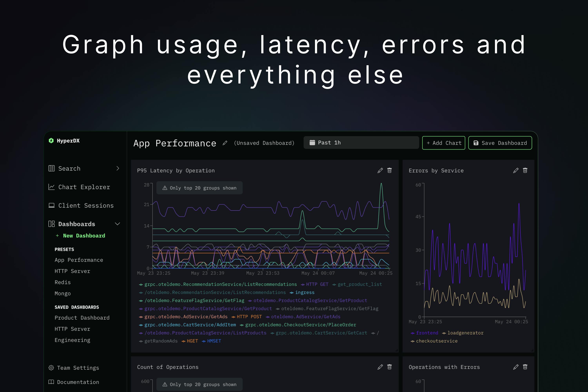Click the warning icon in latency chart notice
Image resolution: width=588 pixels, height=392 pixels.
coord(165,188)
